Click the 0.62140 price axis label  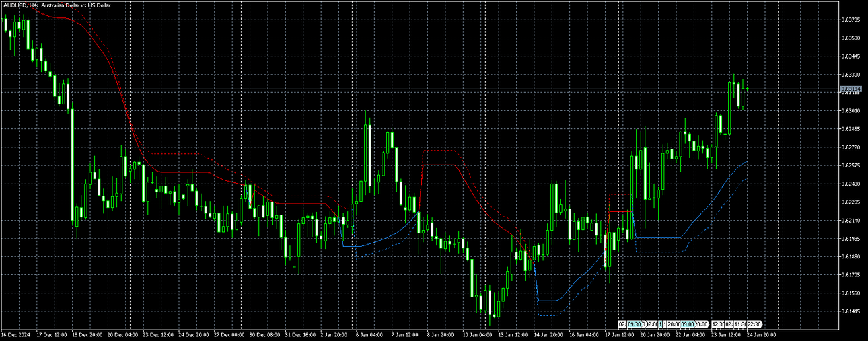point(851,220)
